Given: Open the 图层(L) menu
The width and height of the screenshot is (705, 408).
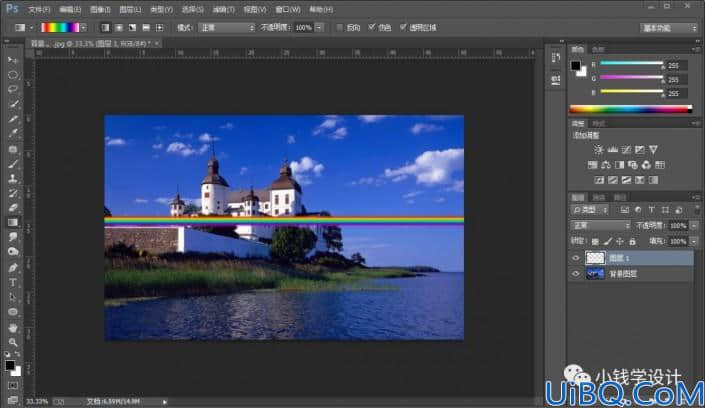Looking at the screenshot, I should (130, 9).
